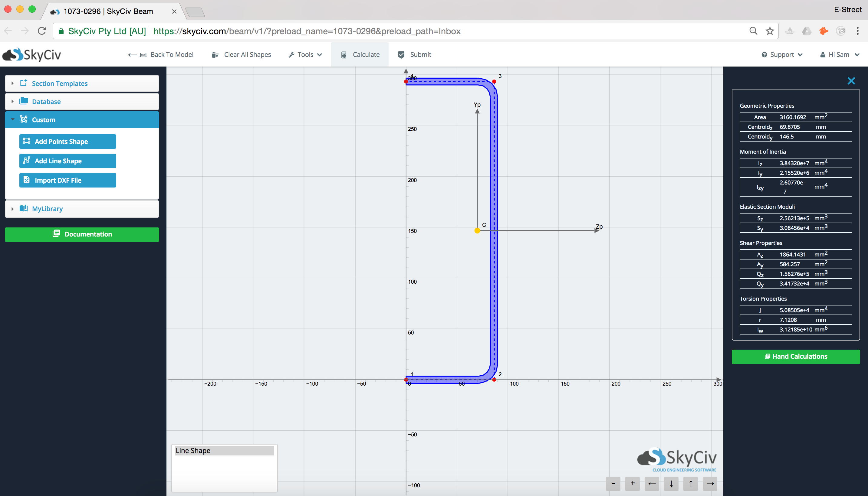Open the Add Line Shape tool
The height and width of the screenshot is (496, 868).
[x=67, y=161]
